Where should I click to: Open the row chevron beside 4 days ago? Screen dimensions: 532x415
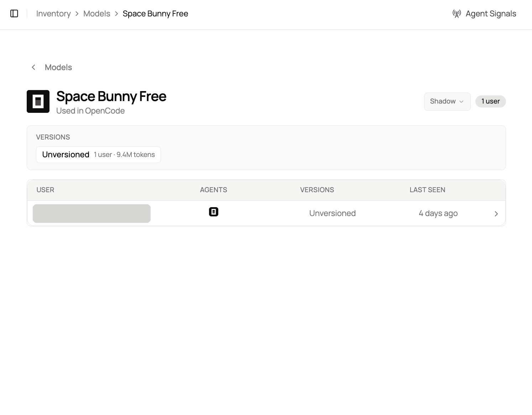496,214
